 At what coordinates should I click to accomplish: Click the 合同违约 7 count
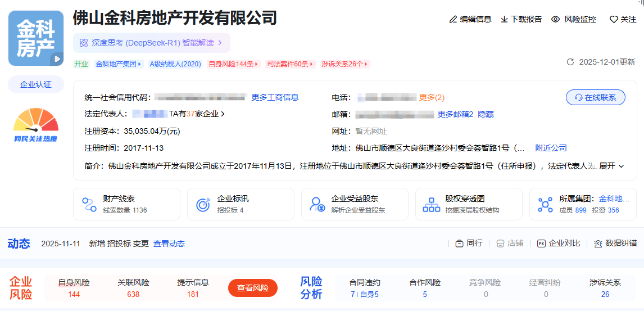[353, 295]
